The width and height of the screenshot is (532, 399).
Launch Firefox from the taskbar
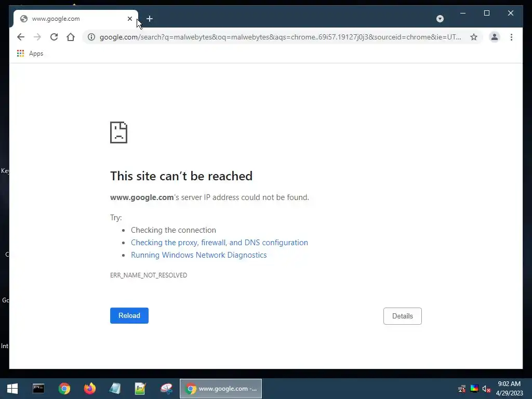coord(89,389)
